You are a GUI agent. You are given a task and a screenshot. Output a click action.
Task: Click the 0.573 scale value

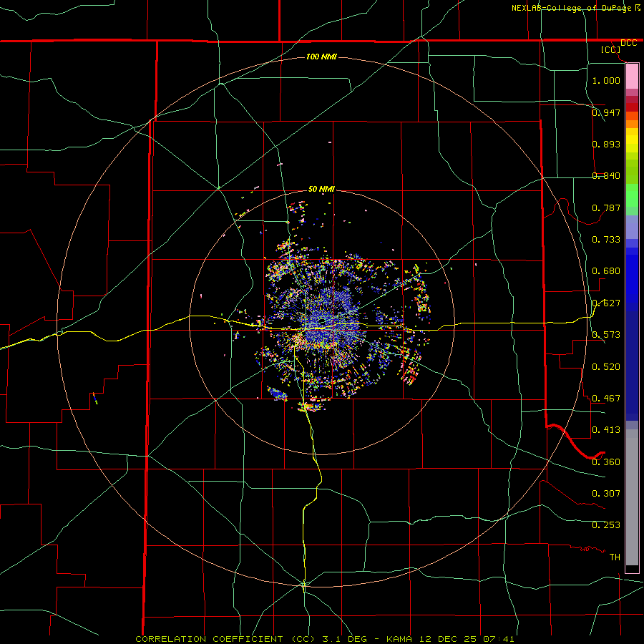point(606,335)
